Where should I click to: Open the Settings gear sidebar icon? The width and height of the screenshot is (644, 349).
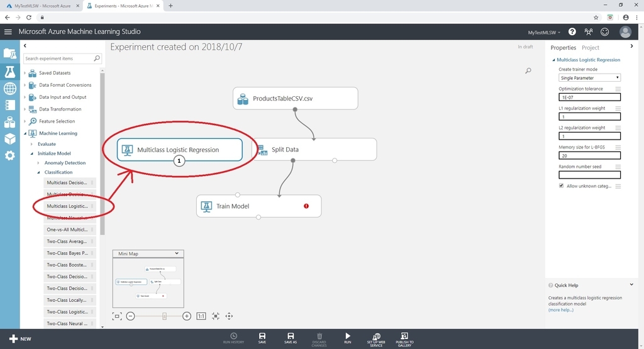coord(10,155)
